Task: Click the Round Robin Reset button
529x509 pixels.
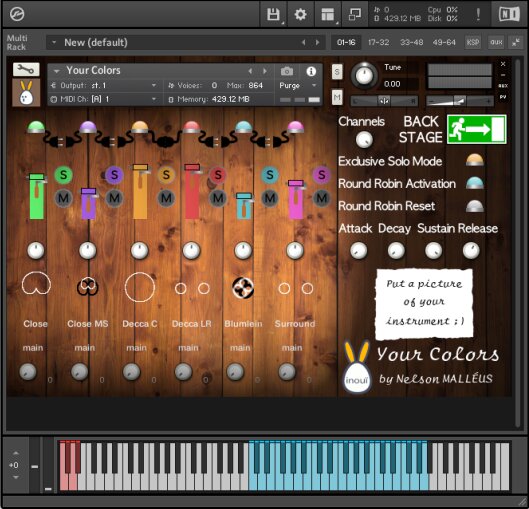Action: [x=475, y=206]
